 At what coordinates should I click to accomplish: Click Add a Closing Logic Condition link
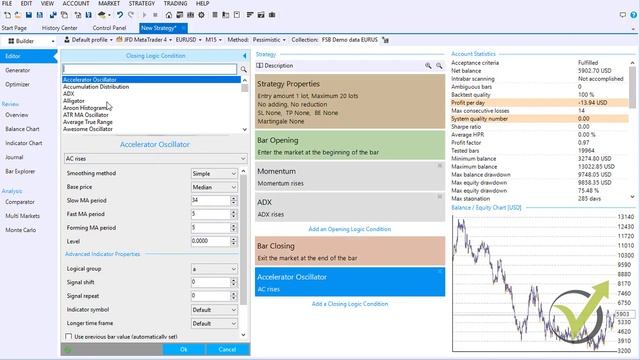[x=350, y=304]
